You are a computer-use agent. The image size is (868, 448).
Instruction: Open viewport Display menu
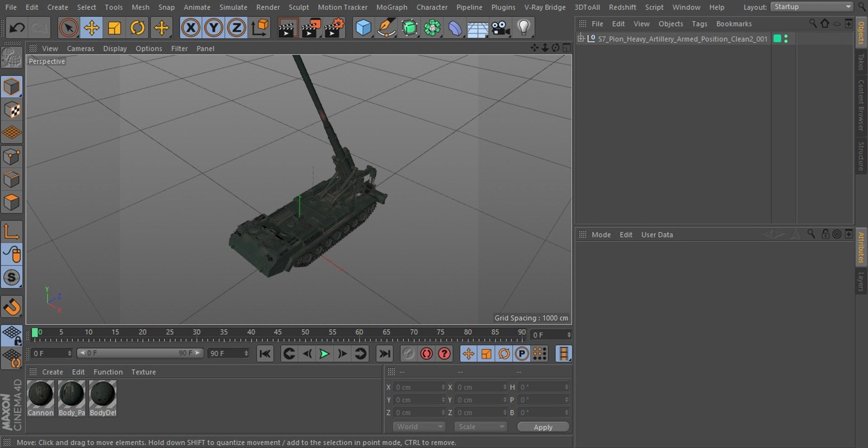(115, 48)
